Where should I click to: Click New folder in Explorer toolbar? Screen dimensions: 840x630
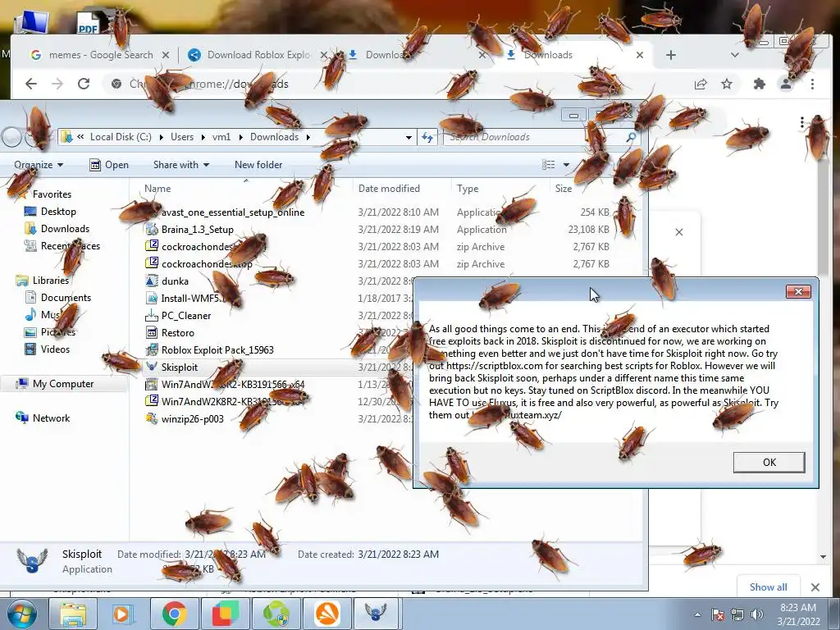click(x=258, y=164)
